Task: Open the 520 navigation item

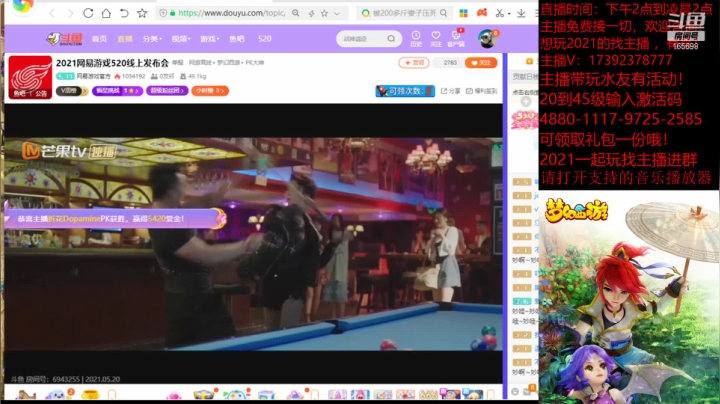Action: click(264, 39)
